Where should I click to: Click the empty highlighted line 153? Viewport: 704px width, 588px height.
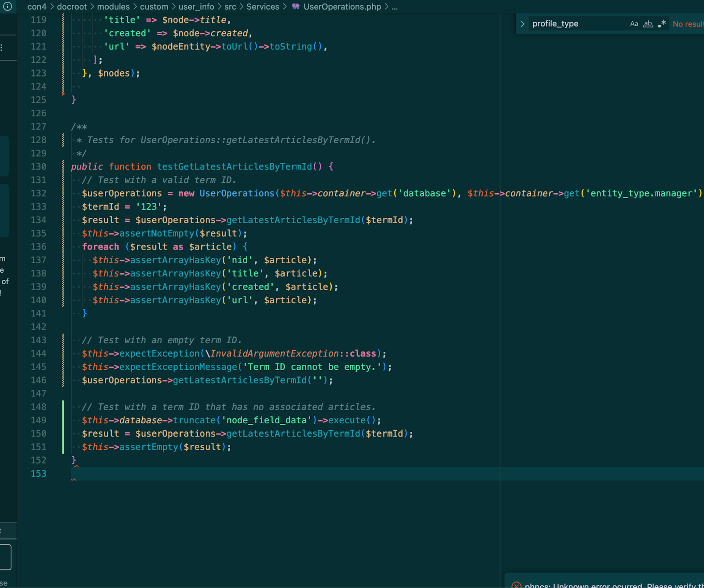pyautogui.click(x=387, y=474)
